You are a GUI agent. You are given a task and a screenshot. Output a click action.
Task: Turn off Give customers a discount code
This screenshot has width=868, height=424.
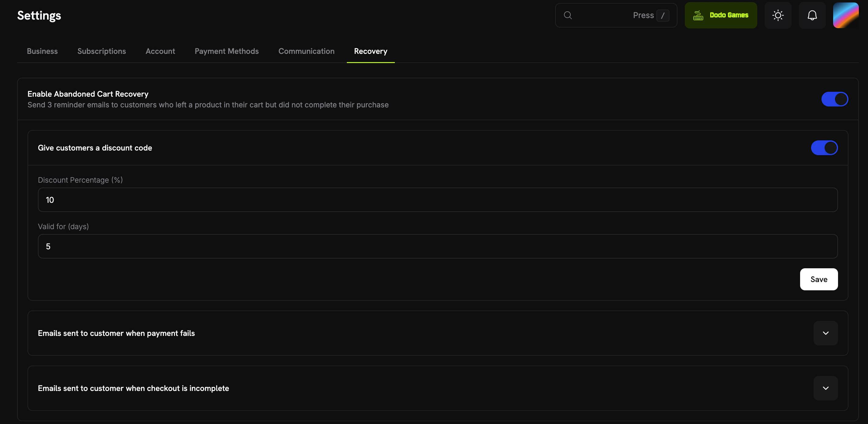tap(824, 148)
